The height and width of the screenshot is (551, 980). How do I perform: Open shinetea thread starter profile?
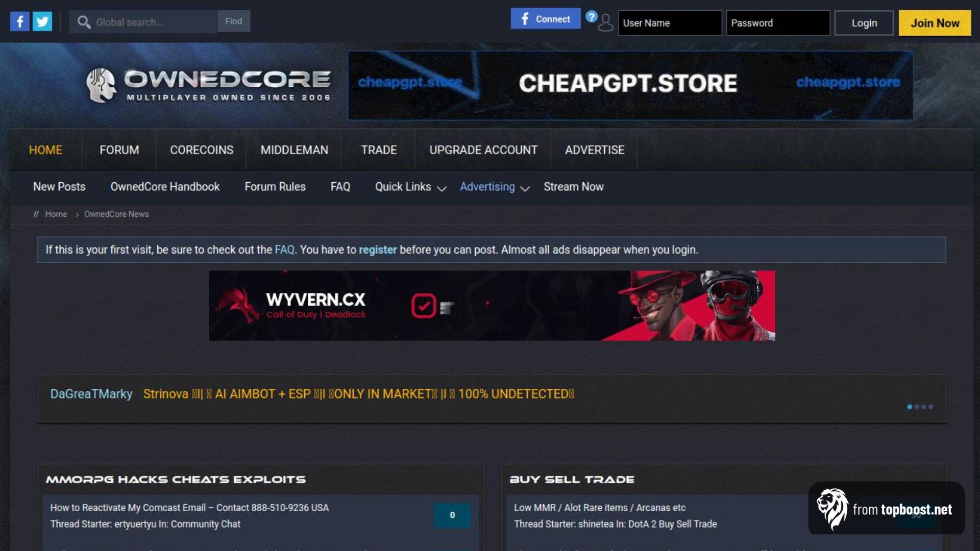click(596, 524)
